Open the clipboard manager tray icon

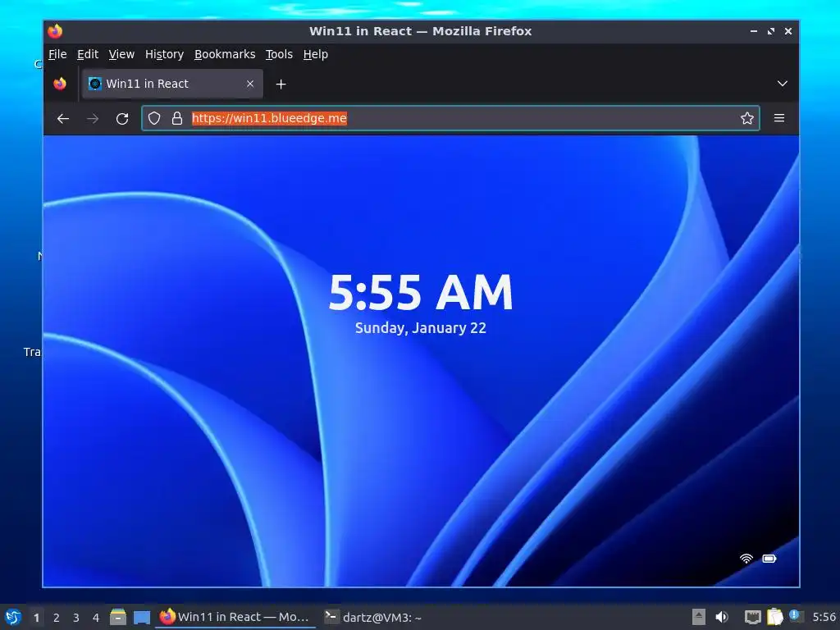point(774,617)
